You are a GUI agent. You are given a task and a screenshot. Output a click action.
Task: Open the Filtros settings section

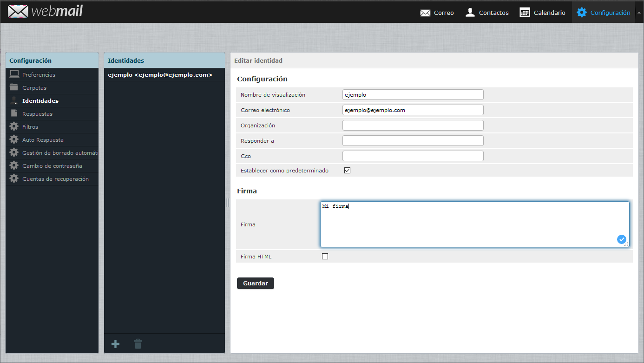[x=52, y=127]
